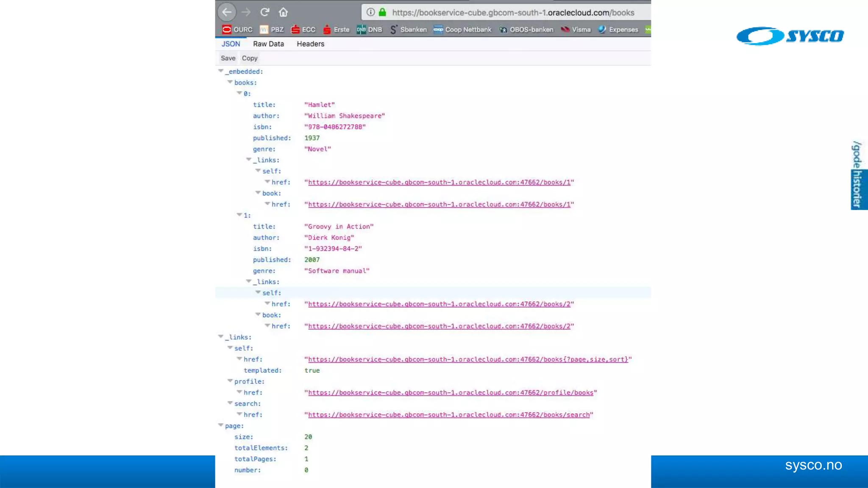Image resolution: width=868 pixels, height=488 pixels.
Task: Collapse book entry 1 in tree
Action: [x=239, y=215]
